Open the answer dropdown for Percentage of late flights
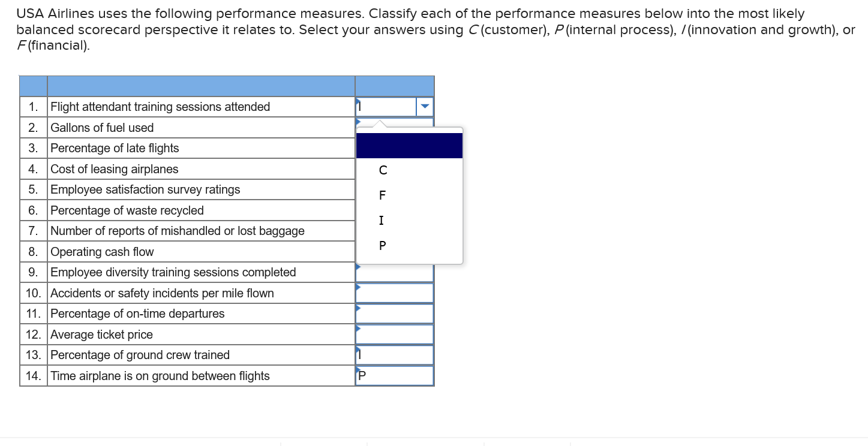 pyautogui.click(x=394, y=148)
